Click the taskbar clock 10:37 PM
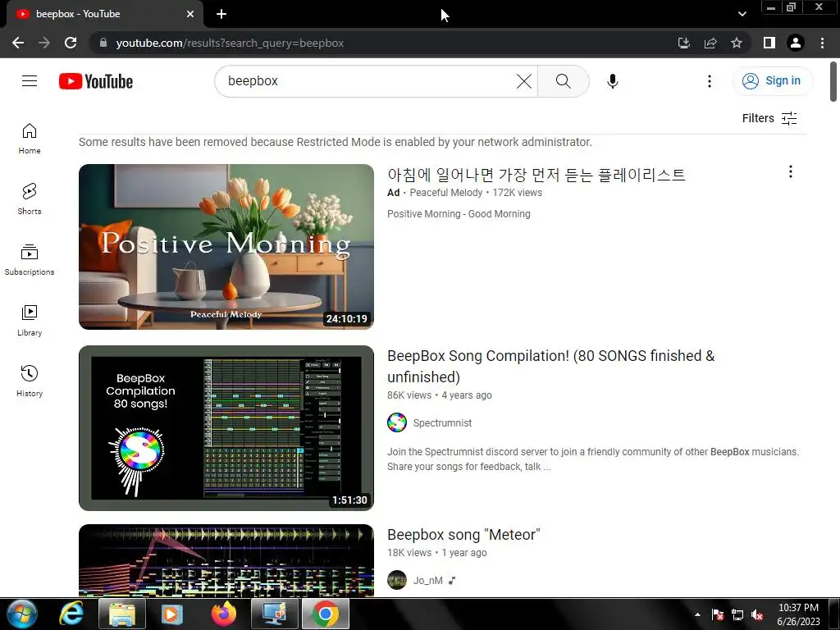 798,614
